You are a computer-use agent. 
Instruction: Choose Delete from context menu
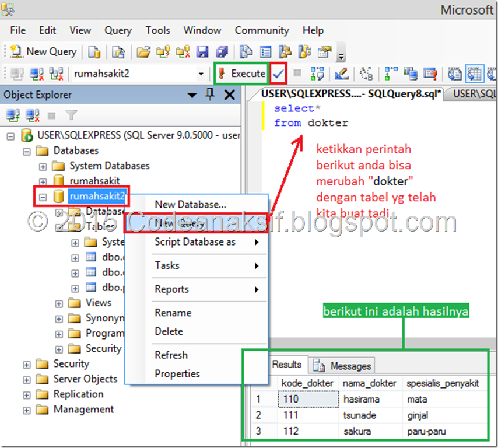tap(197, 332)
